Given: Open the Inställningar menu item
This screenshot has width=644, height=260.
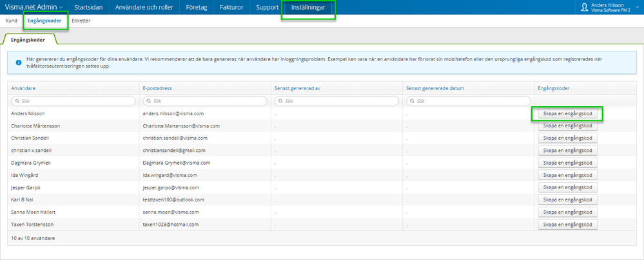Looking at the screenshot, I should point(308,7).
